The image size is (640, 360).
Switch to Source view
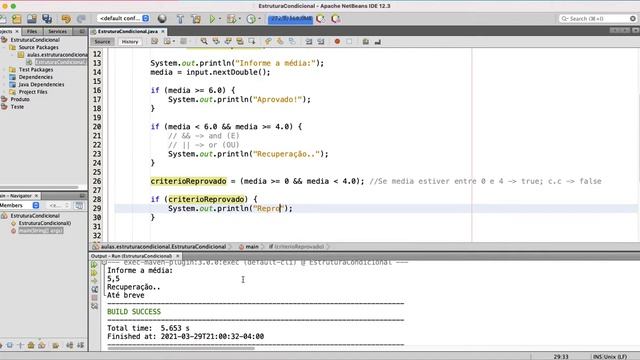(x=102, y=42)
